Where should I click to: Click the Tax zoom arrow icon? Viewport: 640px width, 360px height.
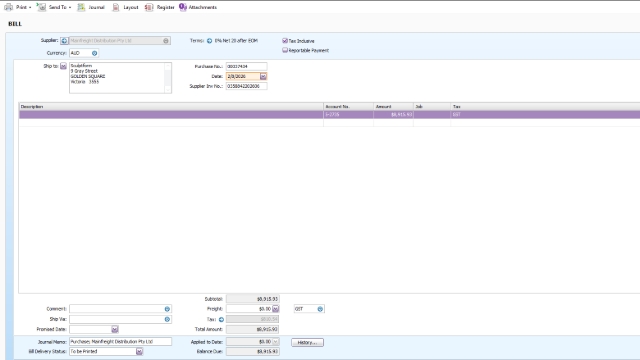tap(221, 319)
